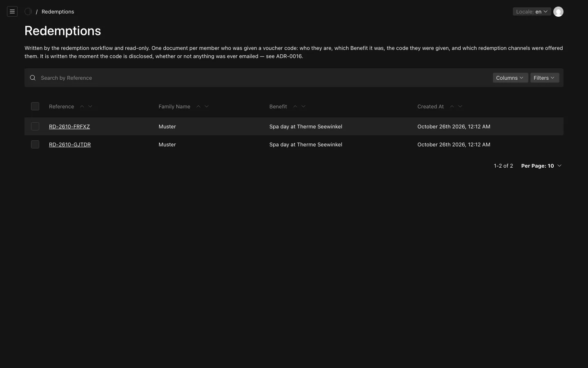
Task: Open the hamburger navigation menu
Action: [x=12, y=11]
